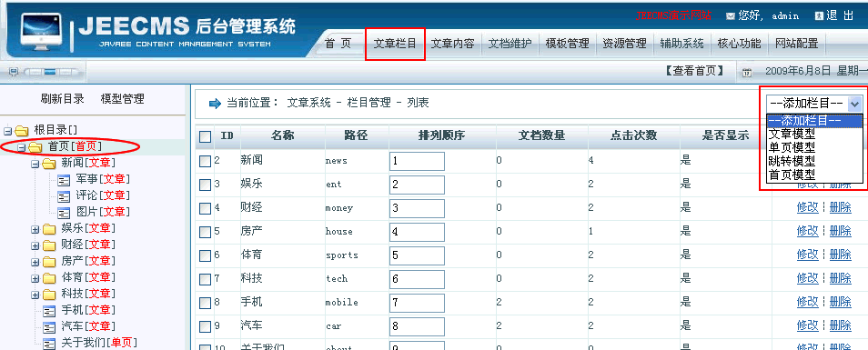Click the 刷新目录 link
Image resolution: width=868 pixels, height=350 pixels.
[63, 99]
